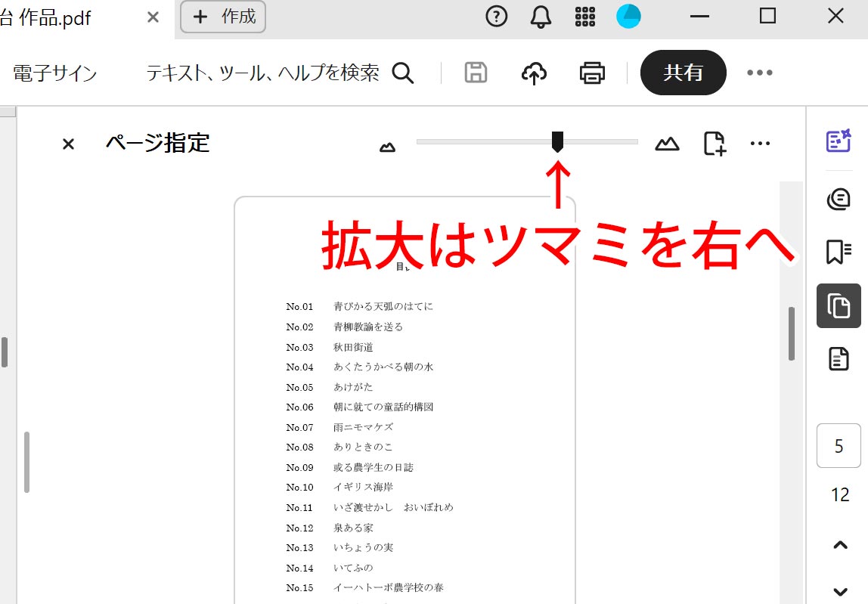
Task: Insert a new page with the add-page icon
Action: (x=713, y=143)
